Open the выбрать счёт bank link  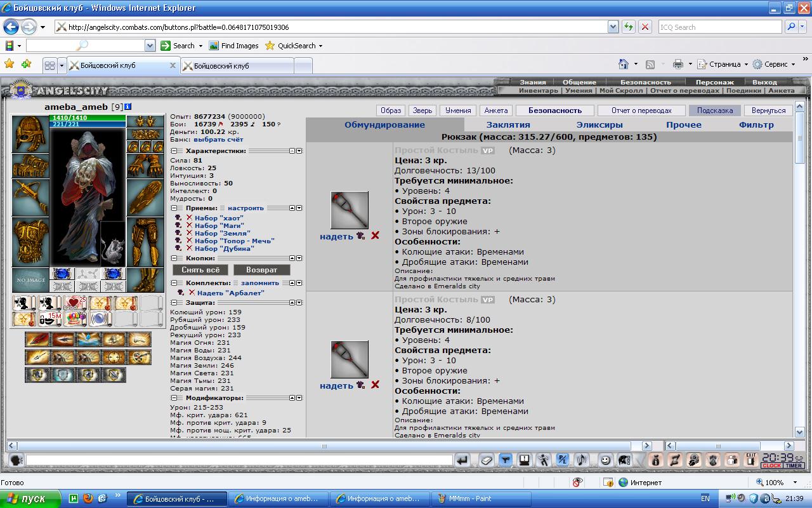coord(218,139)
